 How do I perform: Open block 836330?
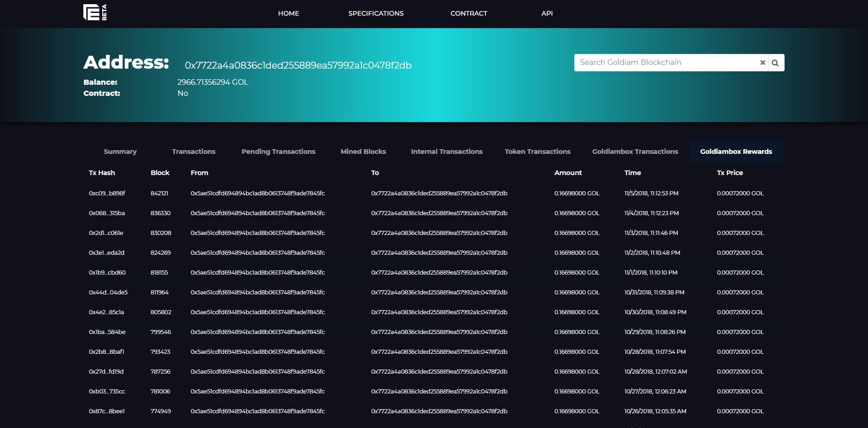pos(161,213)
